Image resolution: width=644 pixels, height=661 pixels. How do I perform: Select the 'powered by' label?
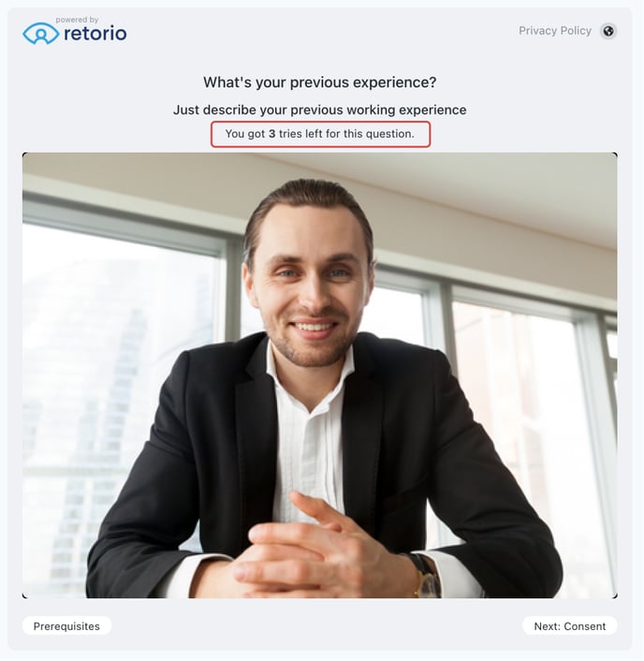click(77, 20)
